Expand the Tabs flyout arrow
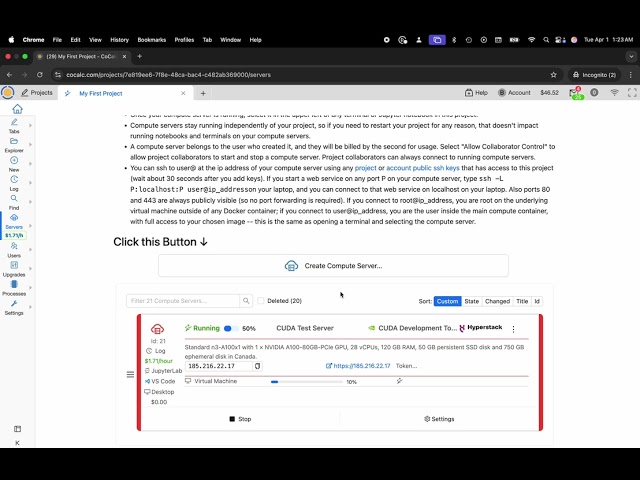The height and width of the screenshot is (480, 640). coord(30,126)
